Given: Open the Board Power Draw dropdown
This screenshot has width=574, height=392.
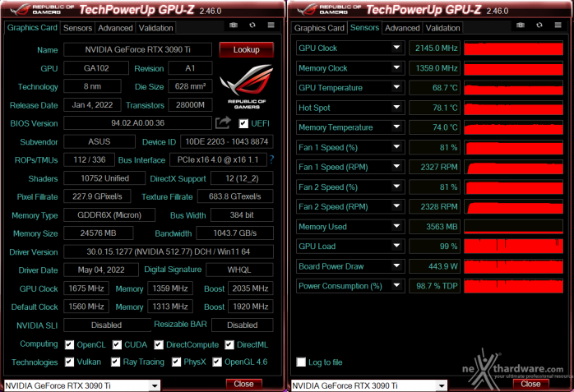Looking at the screenshot, I should coord(396,265).
